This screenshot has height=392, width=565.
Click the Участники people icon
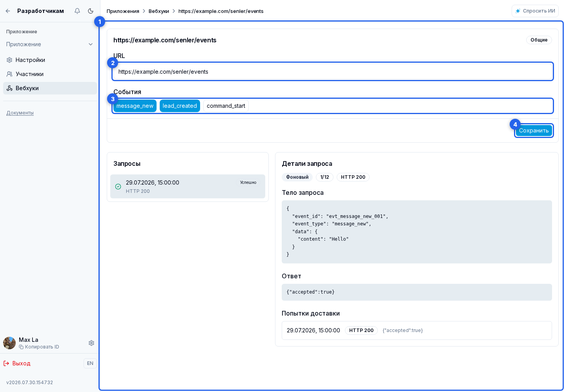(x=9, y=74)
